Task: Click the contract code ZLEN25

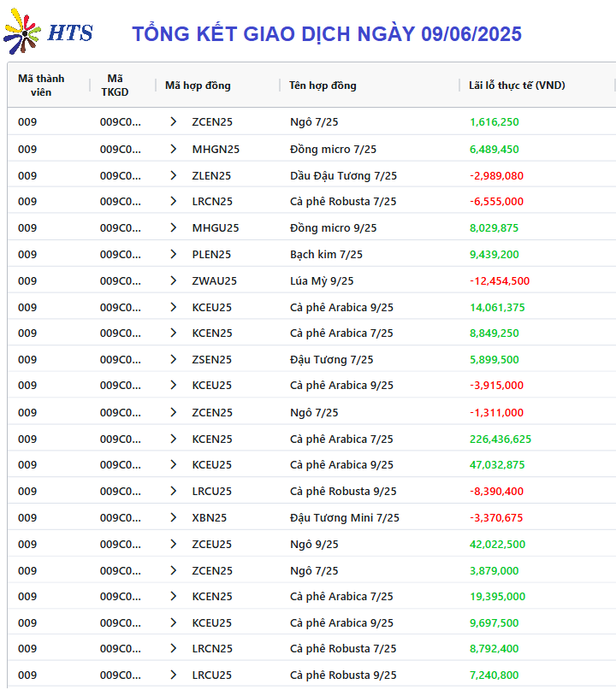Action: [x=211, y=175]
